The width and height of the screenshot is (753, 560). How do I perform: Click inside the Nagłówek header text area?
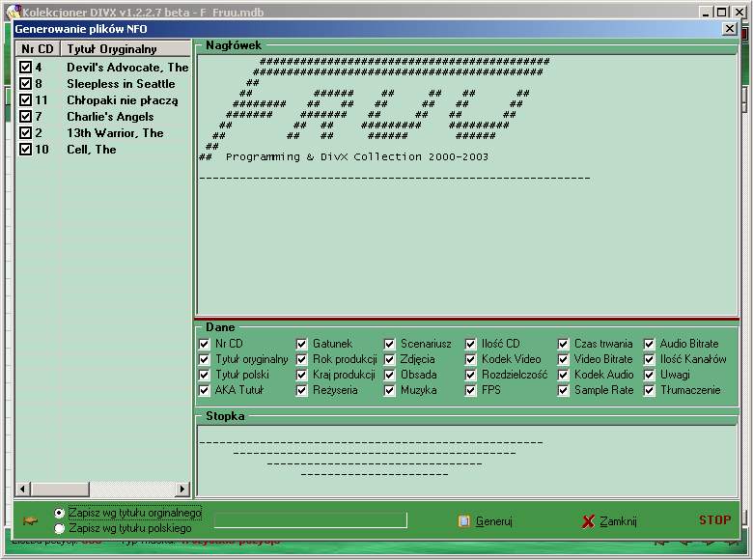pos(465,241)
